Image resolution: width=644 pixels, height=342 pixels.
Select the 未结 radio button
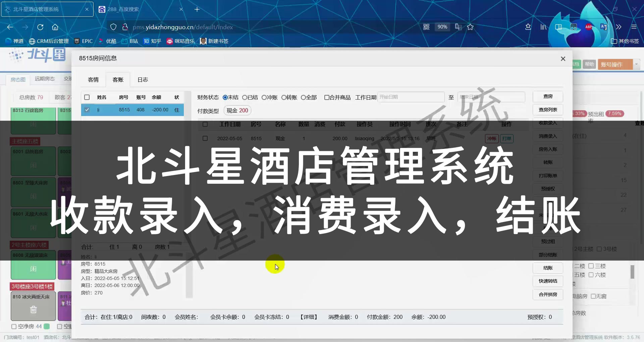[225, 97]
